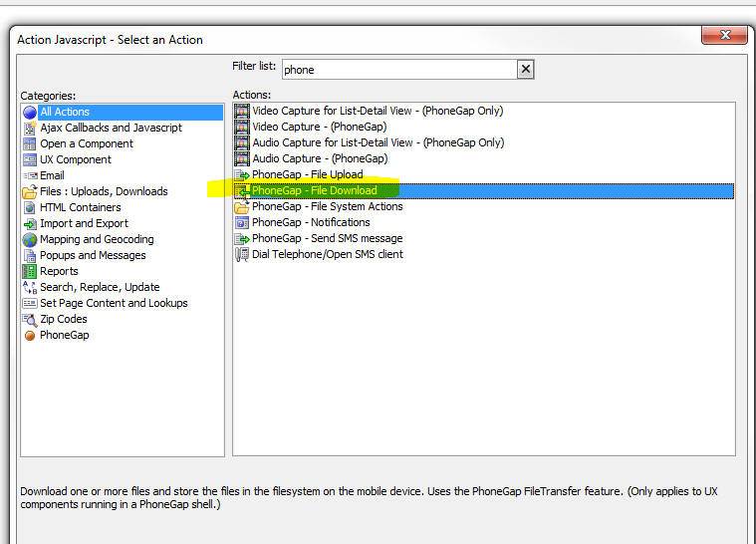Select PhoneGap - File Upload action
756x544 pixels.
click(308, 174)
